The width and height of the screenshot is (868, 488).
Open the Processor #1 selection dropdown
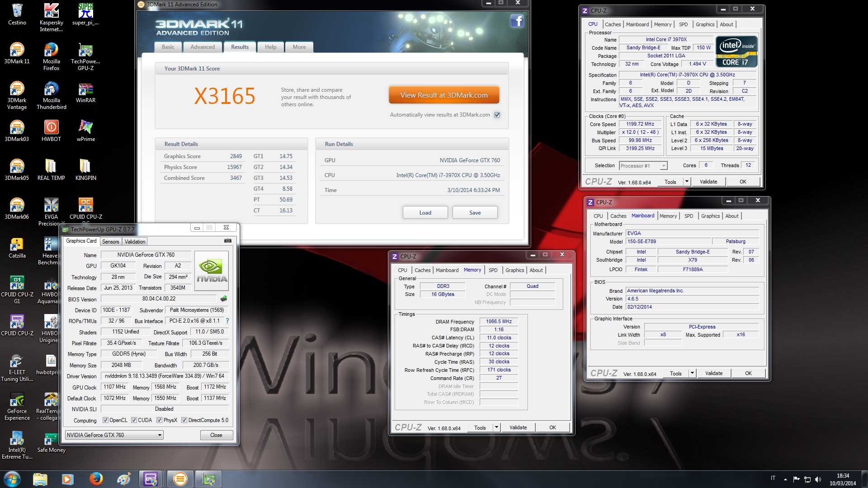pos(643,166)
